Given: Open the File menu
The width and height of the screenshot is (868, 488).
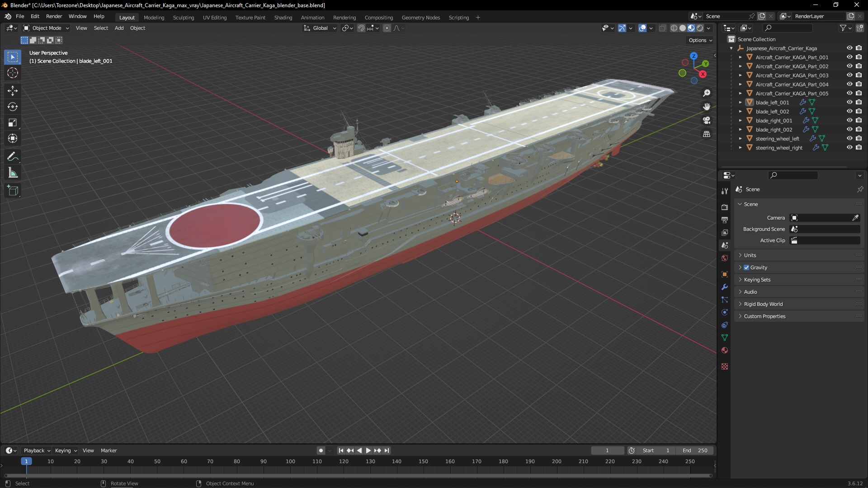Looking at the screenshot, I should point(20,16).
